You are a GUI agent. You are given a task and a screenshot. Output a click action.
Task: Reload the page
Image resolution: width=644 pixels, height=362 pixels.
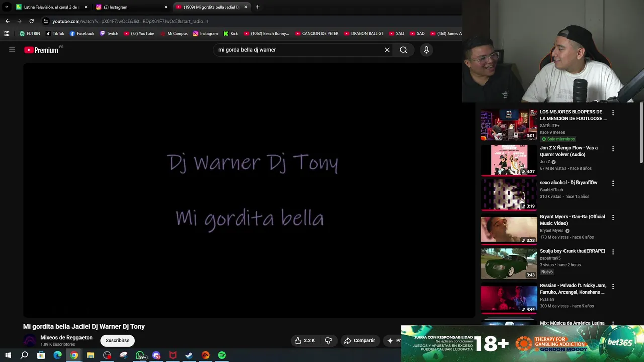point(31,21)
